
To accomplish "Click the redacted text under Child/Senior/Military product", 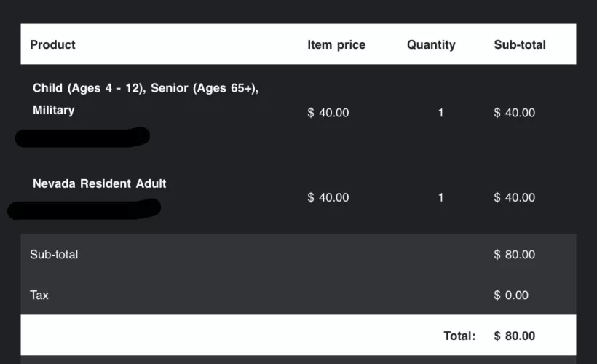I will click(x=82, y=137).
